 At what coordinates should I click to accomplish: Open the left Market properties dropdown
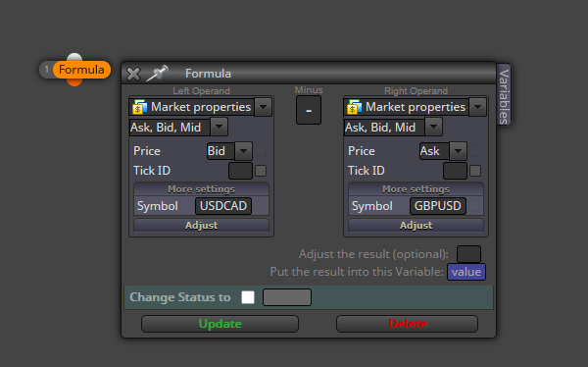264,107
